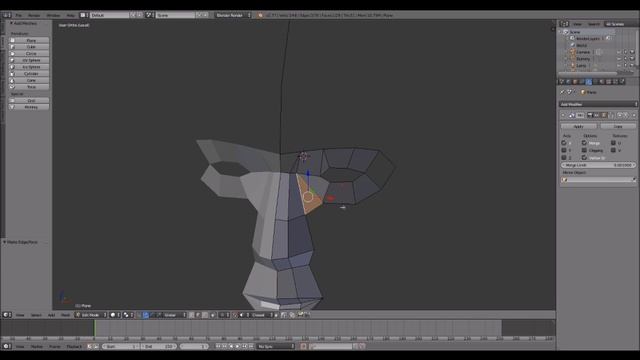The height and width of the screenshot is (360, 640).
Task: Toggle Camera visibility eye icon
Action: click(619, 52)
